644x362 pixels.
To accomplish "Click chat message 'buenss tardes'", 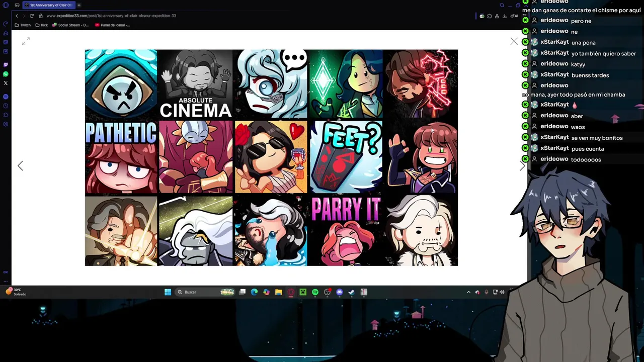I will (x=590, y=75).
